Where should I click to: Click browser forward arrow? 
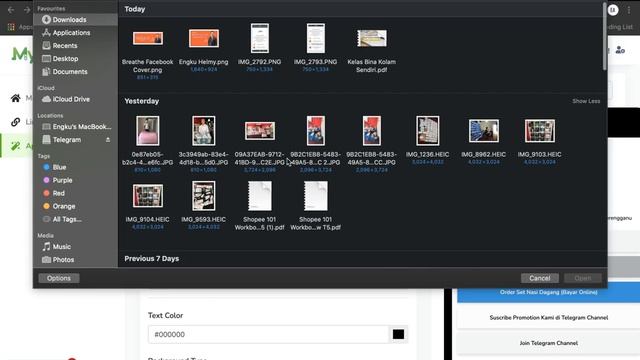click(x=27, y=10)
